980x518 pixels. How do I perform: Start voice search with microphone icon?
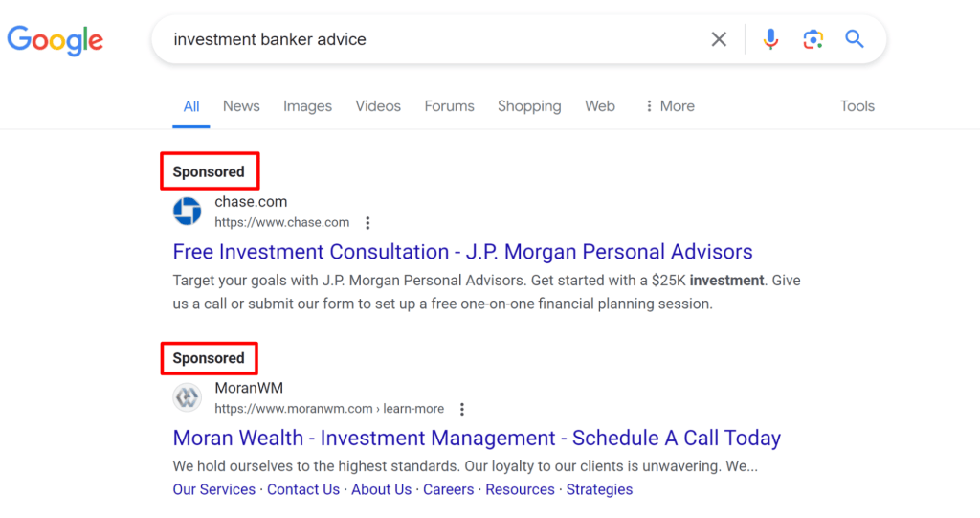coord(770,39)
